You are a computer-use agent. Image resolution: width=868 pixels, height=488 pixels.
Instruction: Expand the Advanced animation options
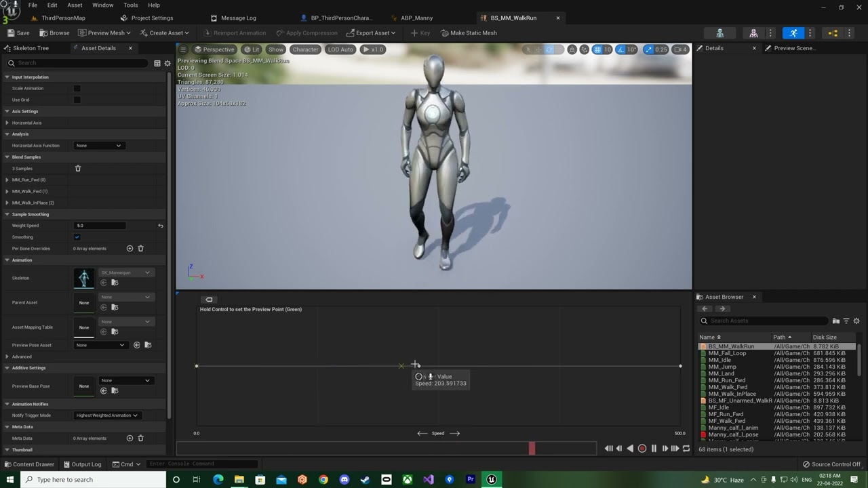[7, 357]
